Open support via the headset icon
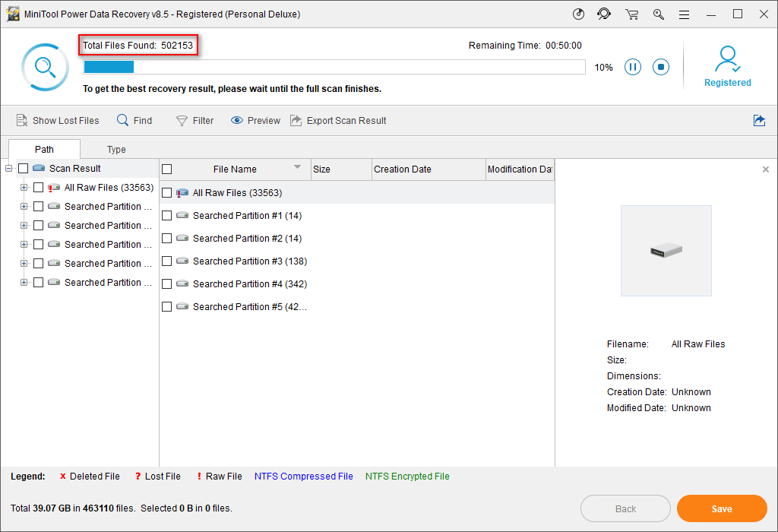This screenshot has width=778, height=532. [x=604, y=14]
